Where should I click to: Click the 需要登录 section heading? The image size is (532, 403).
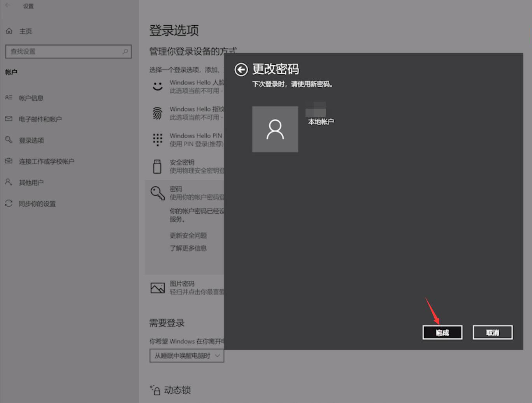[167, 323]
